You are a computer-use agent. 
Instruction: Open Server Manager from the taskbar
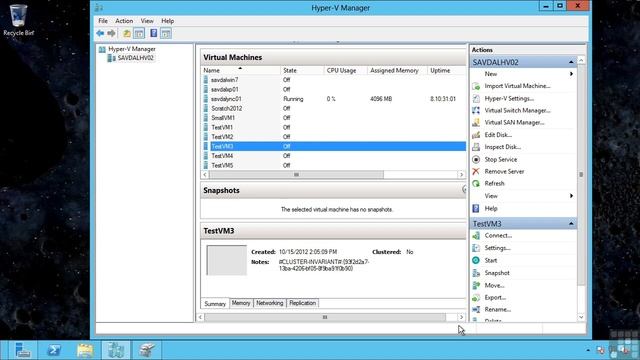pos(22,350)
